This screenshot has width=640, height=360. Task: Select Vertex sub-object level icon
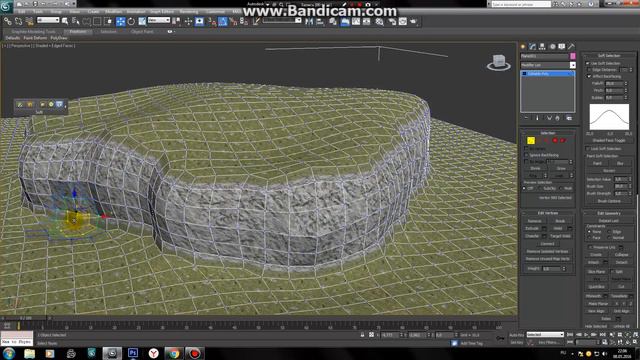(x=531, y=140)
